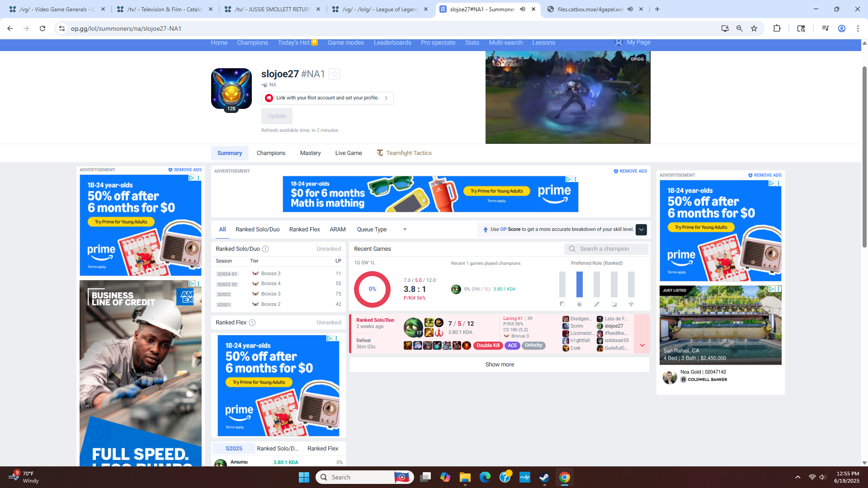This screenshot has width=868, height=488.
Task: Open the Chrome extensions puzzle icon
Action: [777, 28]
